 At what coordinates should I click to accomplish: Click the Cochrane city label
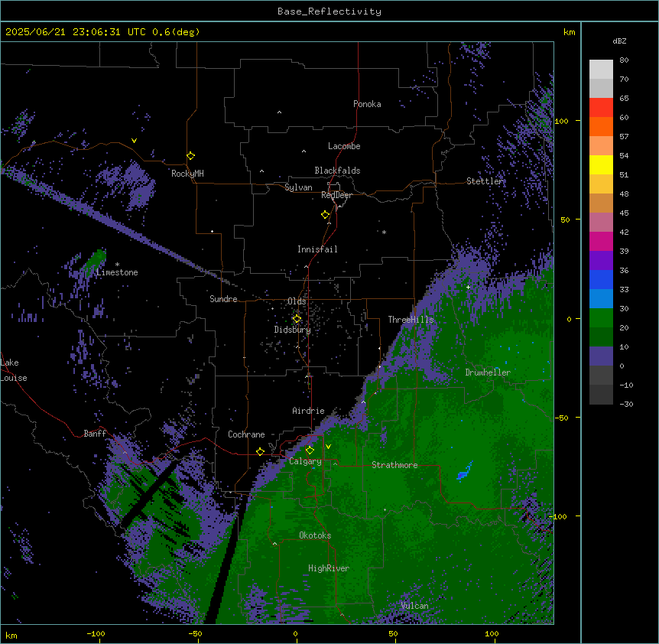pos(246,434)
